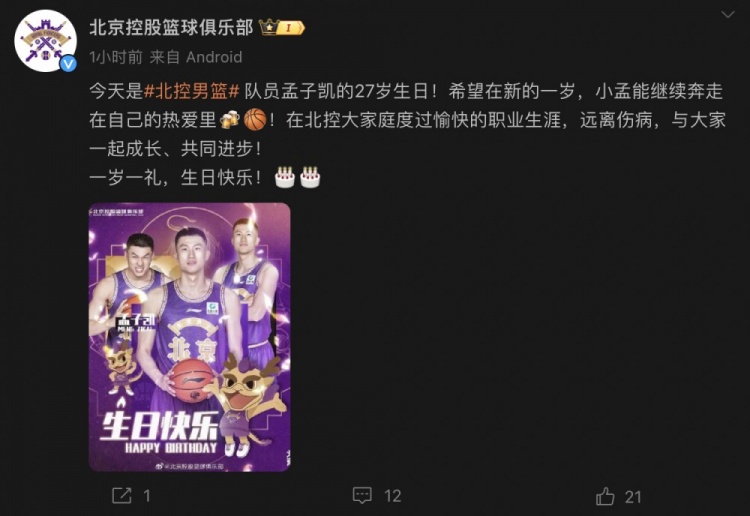Image resolution: width=750 pixels, height=516 pixels.
Task: Click the 1小时前 post timestamp
Action: (116, 57)
